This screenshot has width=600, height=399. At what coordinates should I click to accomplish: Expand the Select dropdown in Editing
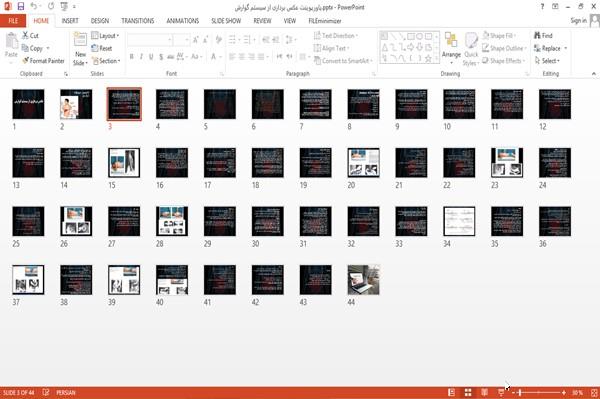(547, 61)
